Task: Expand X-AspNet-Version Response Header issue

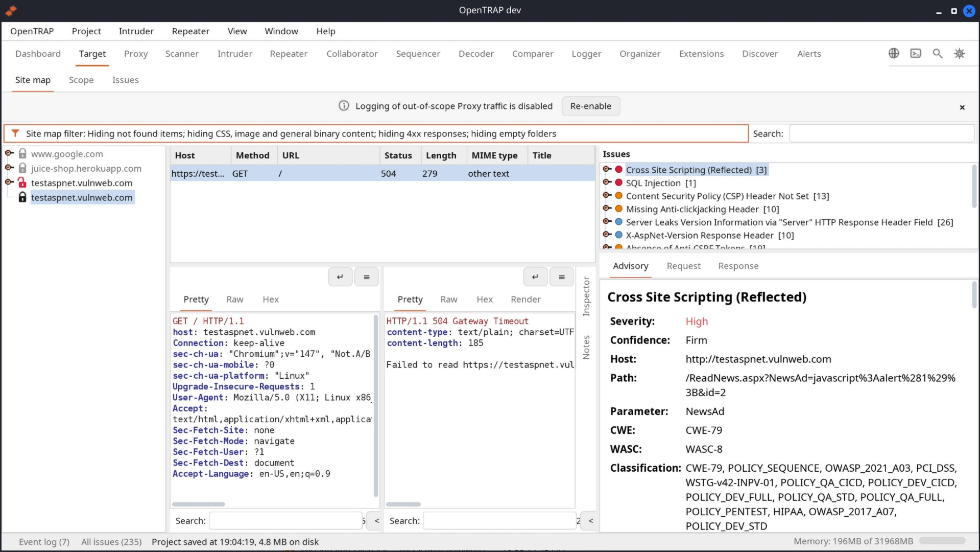Action: coord(607,235)
